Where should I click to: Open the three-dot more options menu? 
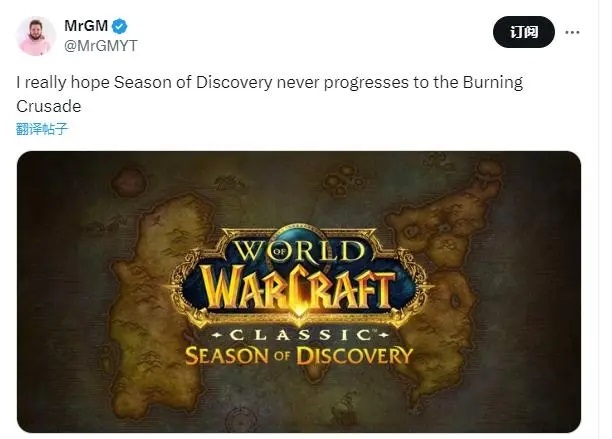[572, 32]
